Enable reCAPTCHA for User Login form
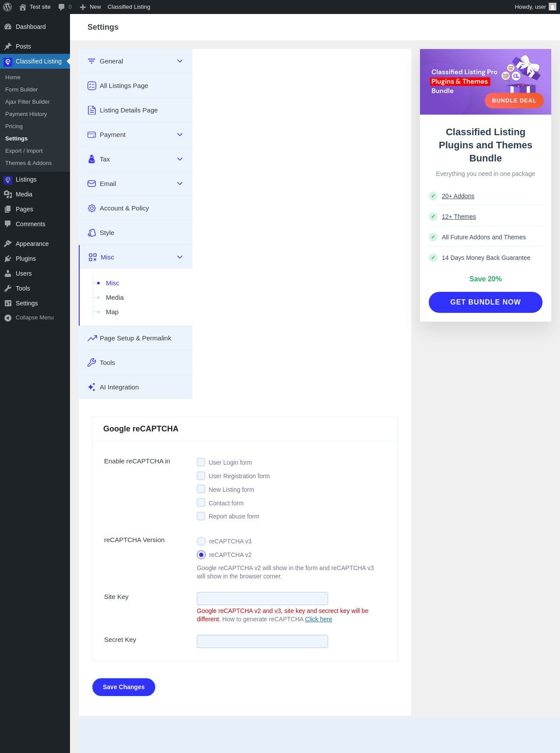This screenshot has height=753, width=560. coord(201,462)
